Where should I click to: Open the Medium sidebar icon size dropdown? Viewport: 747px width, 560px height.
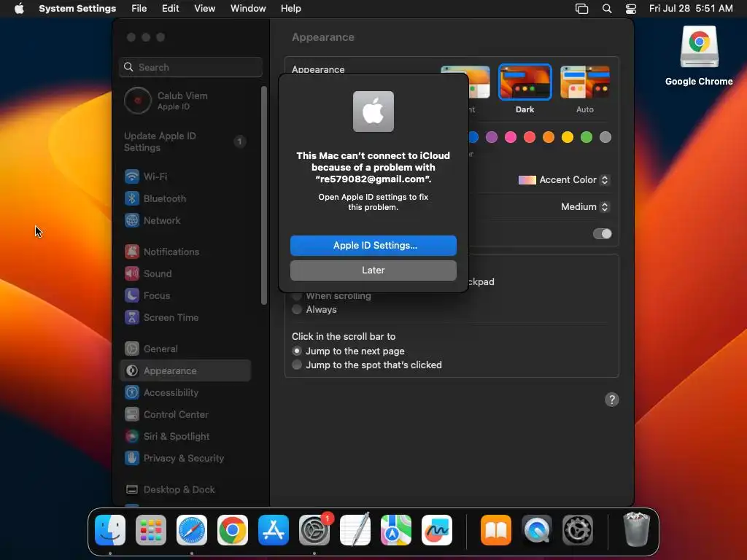586,206
